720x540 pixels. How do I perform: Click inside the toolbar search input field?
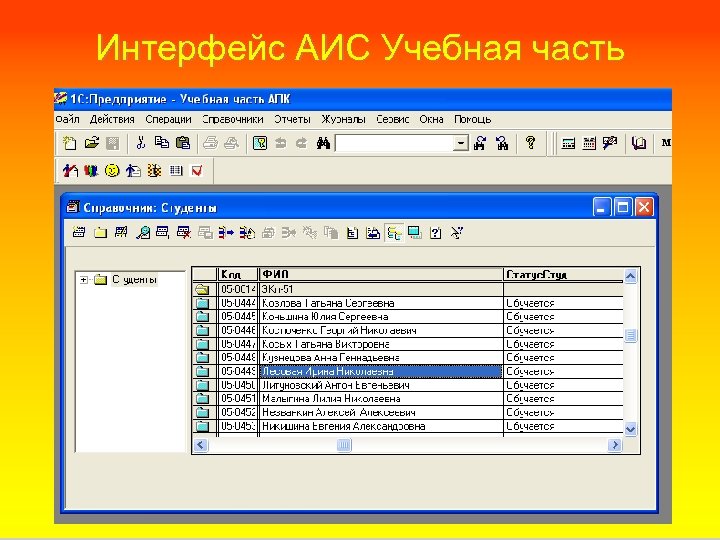pos(394,143)
